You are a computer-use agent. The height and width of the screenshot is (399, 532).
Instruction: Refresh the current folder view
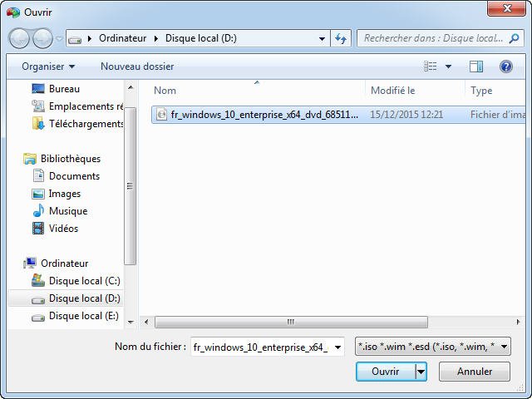click(x=341, y=39)
